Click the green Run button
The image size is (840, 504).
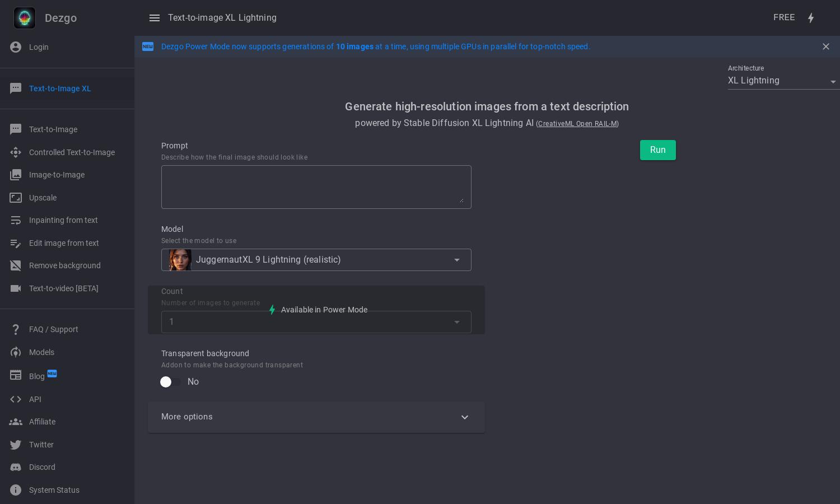(658, 150)
